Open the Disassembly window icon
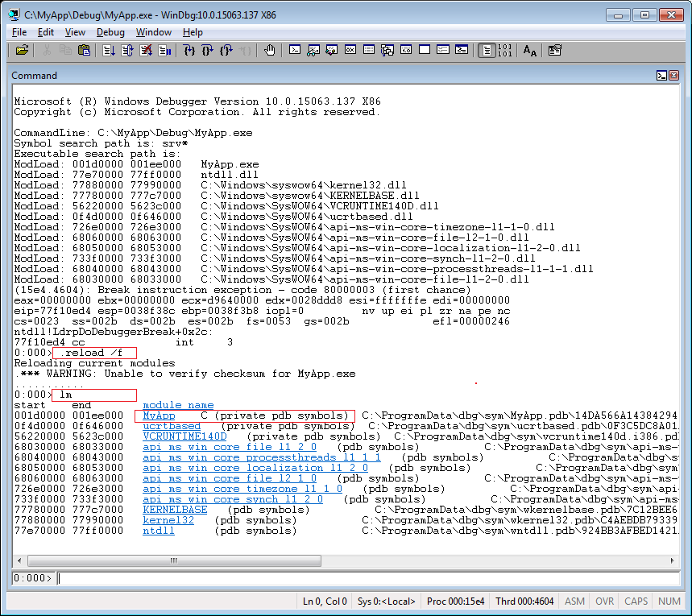Image resolution: width=692 pixels, height=616 pixels. 406,50
